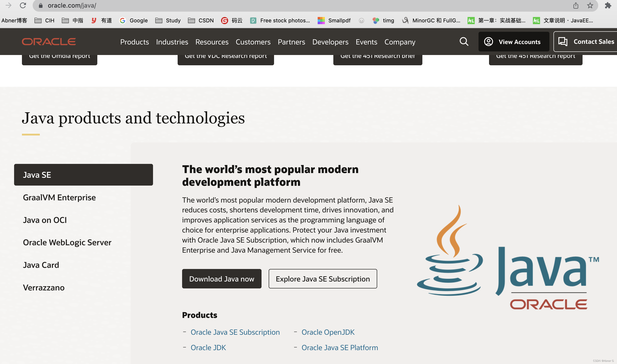Open the Developers menu
The height and width of the screenshot is (364, 617).
click(x=330, y=42)
